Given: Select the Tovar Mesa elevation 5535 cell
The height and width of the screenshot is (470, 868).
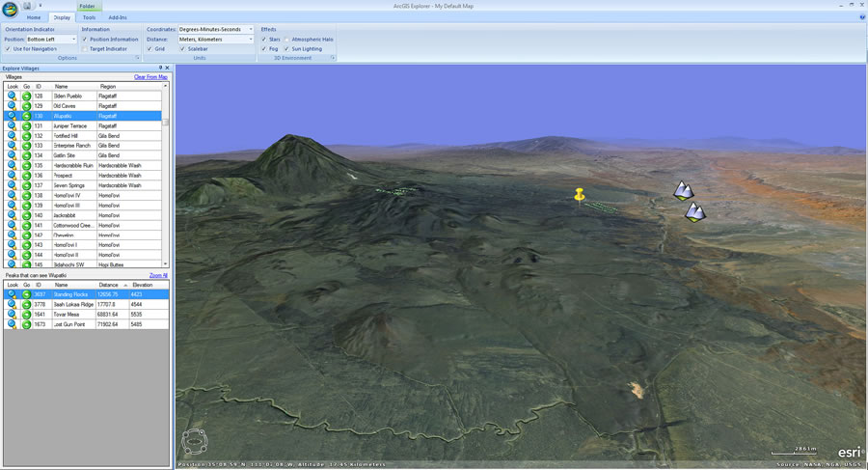Looking at the screenshot, I should [149, 315].
